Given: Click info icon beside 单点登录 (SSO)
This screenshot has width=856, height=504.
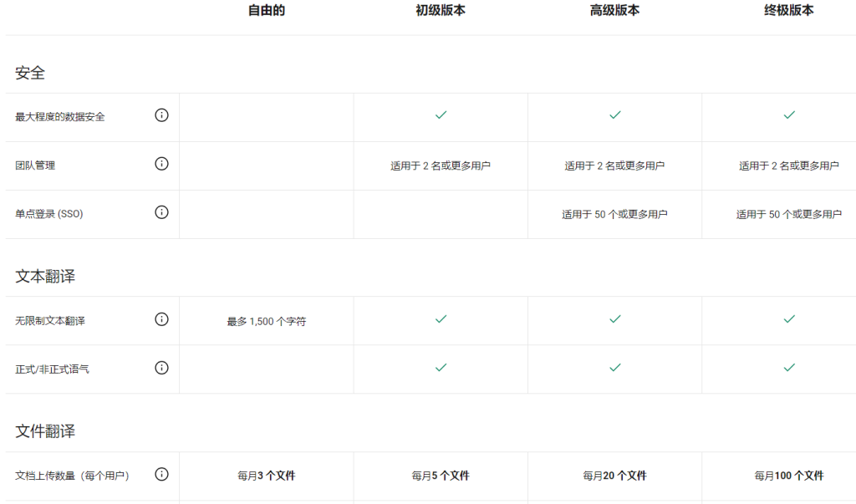Looking at the screenshot, I should tap(162, 212).
